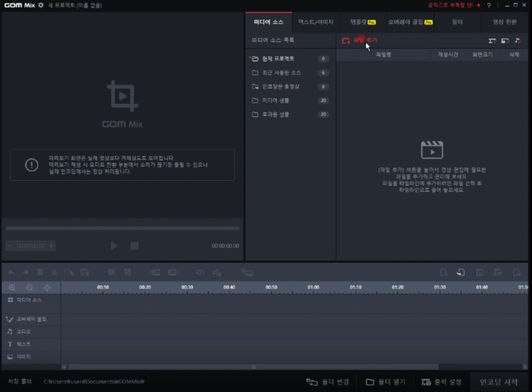
Task: Click the 파일명 column header
Action: tap(383, 54)
